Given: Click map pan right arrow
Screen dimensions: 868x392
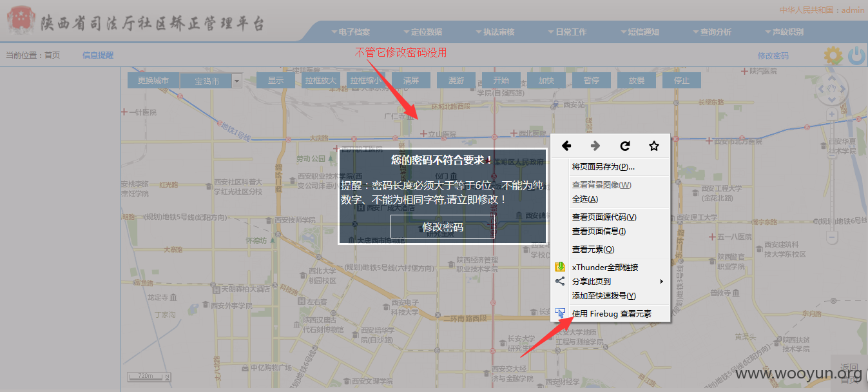Looking at the screenshot, I should [x=842, y=90].
